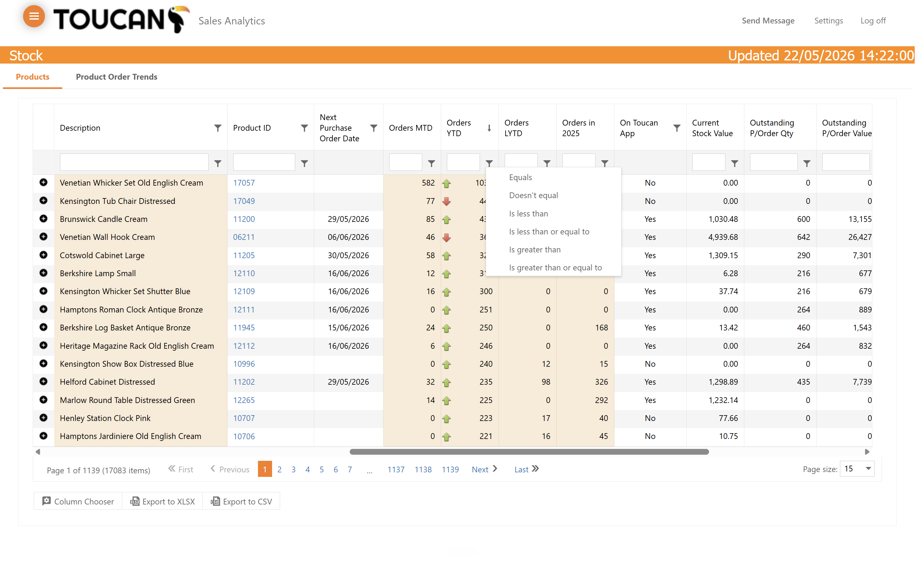Open Orders MTD filter row condition icon

[x=432, y=163]
